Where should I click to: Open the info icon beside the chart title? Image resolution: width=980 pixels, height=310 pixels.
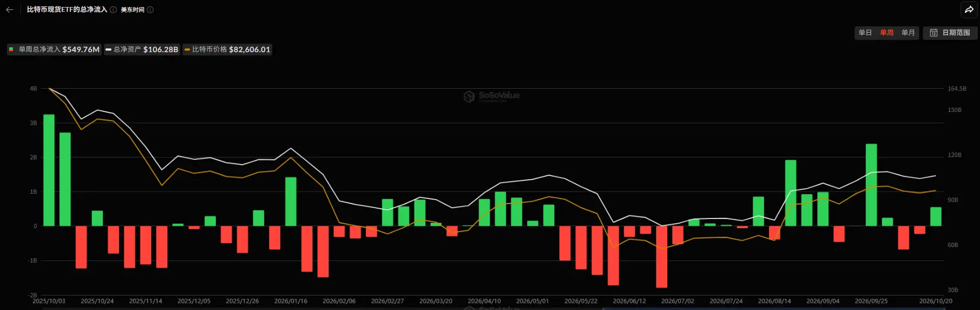click(114, 10)
